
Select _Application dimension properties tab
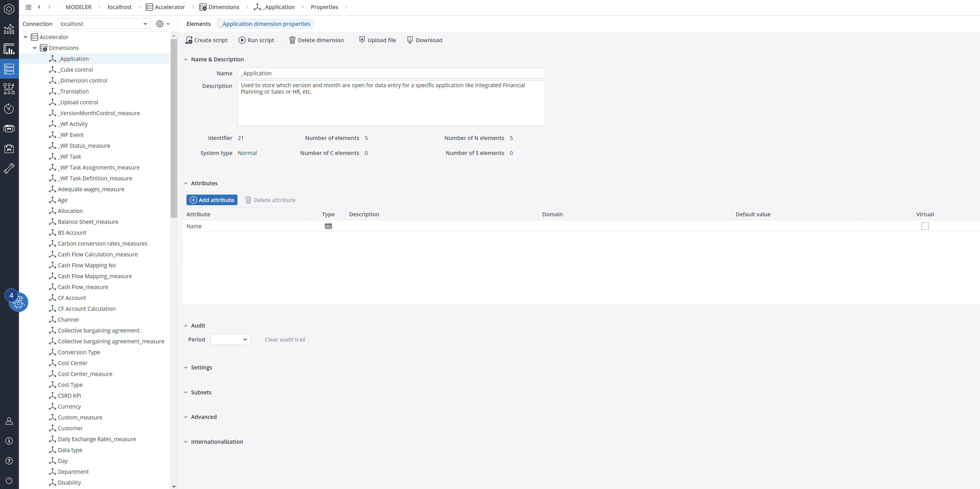click(x=265, y=24)
